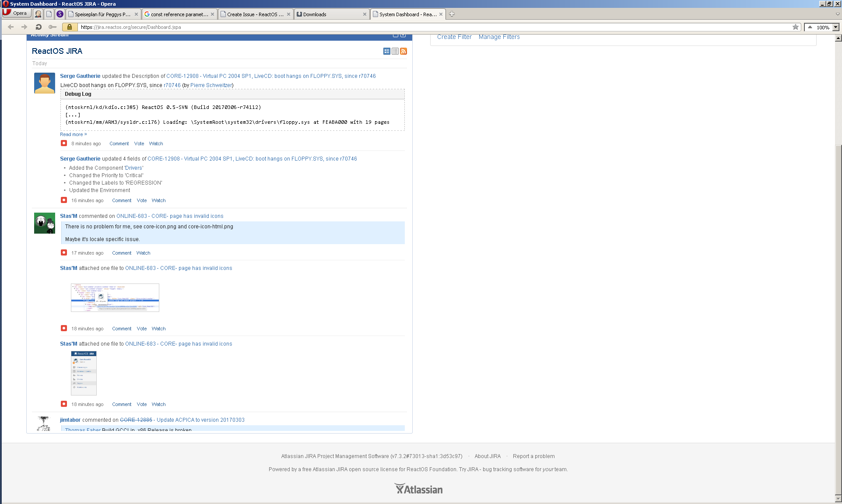This screenshot has height=504, width=842.
Task: Open the Create Filter link
Action: 454,37
